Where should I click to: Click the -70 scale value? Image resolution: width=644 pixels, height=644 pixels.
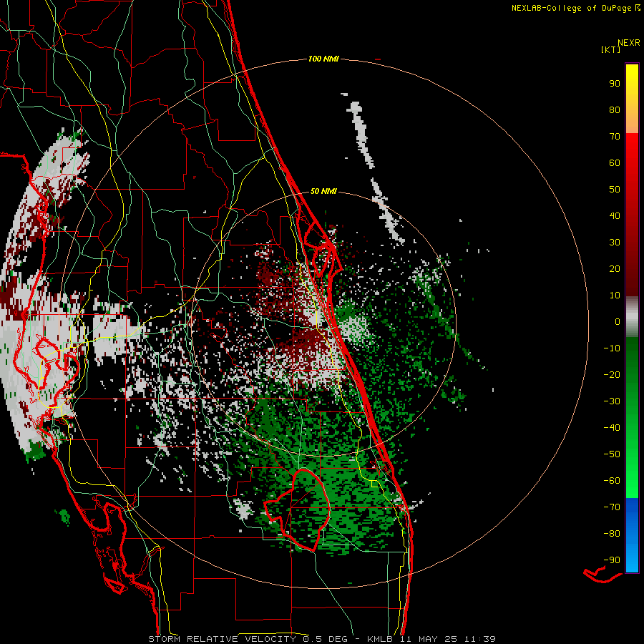pos(612,507)
